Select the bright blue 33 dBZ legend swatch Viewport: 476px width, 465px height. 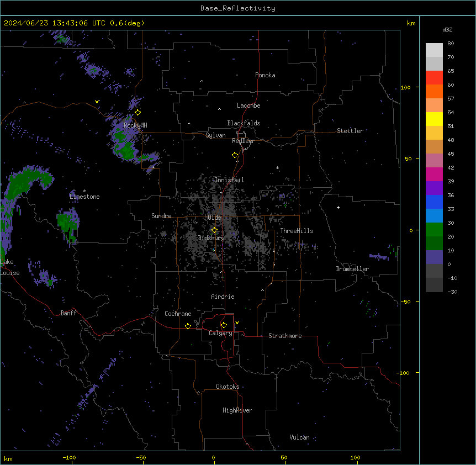[x=434, y=202]
